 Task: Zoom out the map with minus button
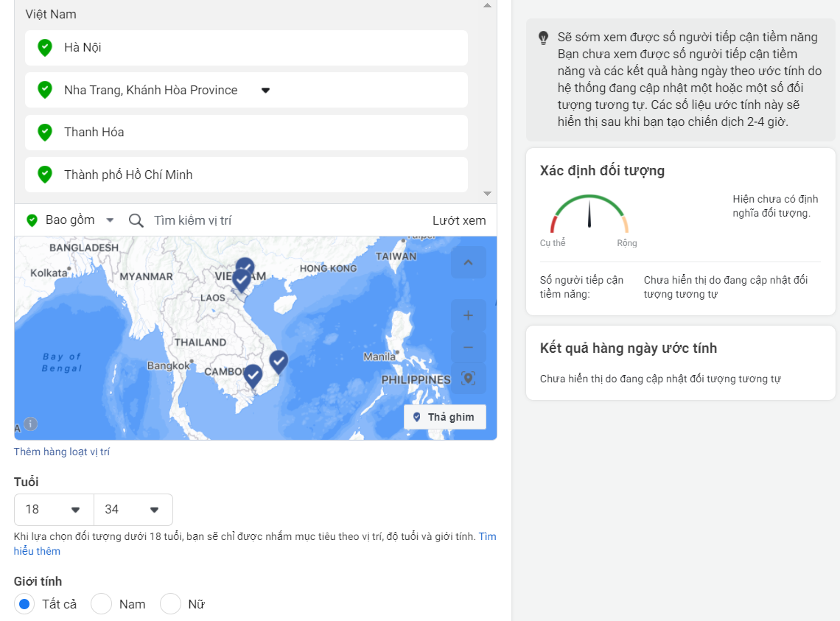pos(468,347)
